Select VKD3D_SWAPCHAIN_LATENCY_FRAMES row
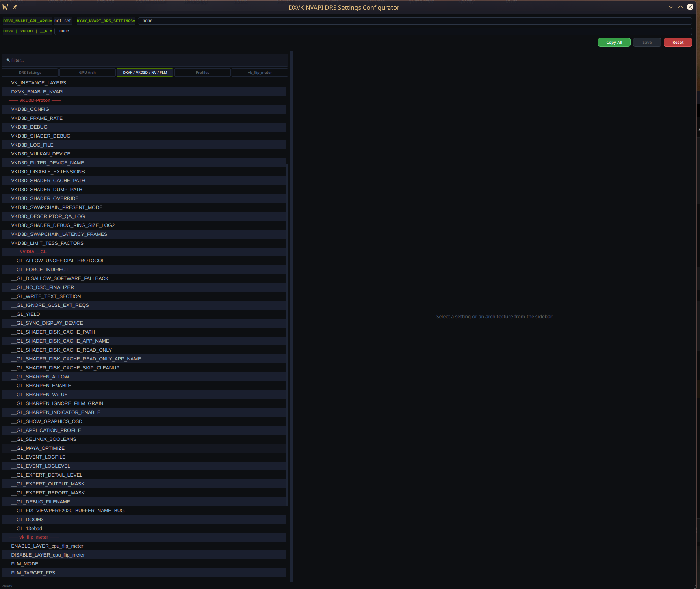Image resolution: width=700 pixels, height=589 pixels. (x=144, y=234)
